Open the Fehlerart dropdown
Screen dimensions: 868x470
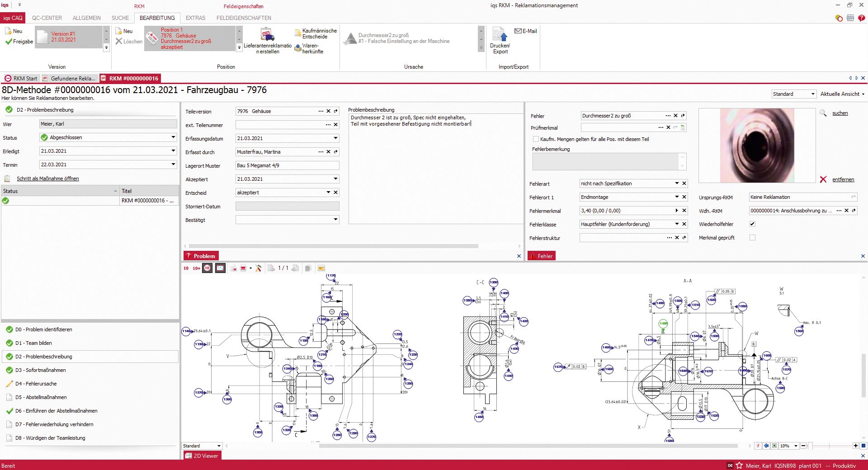(x=676, y=183)
